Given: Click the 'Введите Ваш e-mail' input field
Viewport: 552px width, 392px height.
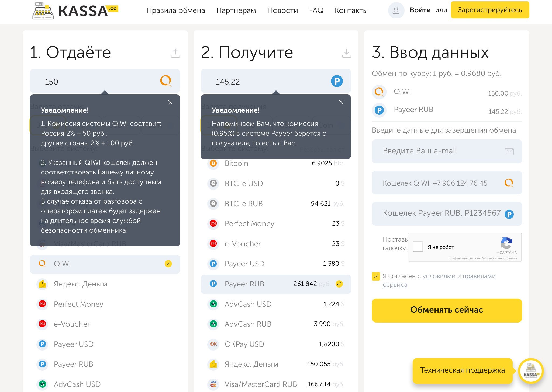Looking at the screenshot, I should tap(447, 151).
